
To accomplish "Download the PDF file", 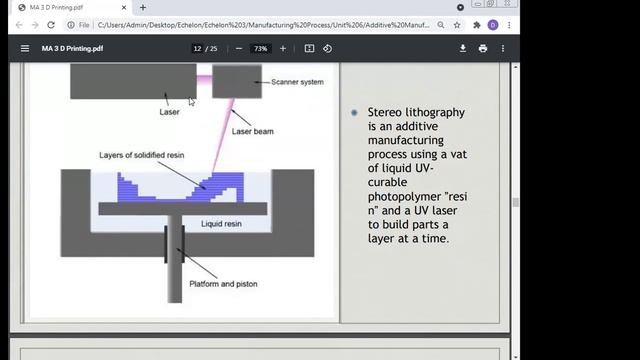I will click(x=463, y=49).
